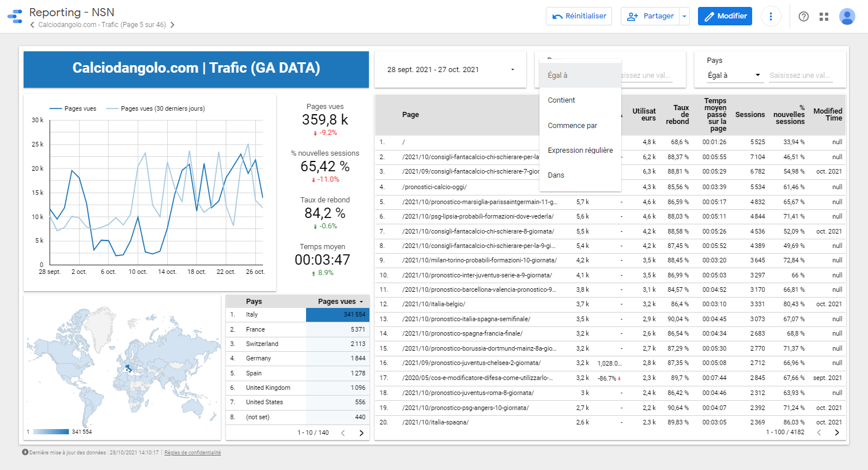Expand the Partager dropdown arrow
The image size is (868, 470).
click(x=684, y=16)
